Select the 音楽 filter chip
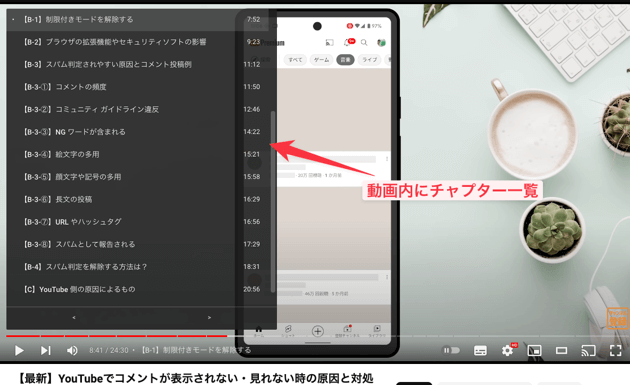This screenshot has width=630, height=385. (346, 60)
